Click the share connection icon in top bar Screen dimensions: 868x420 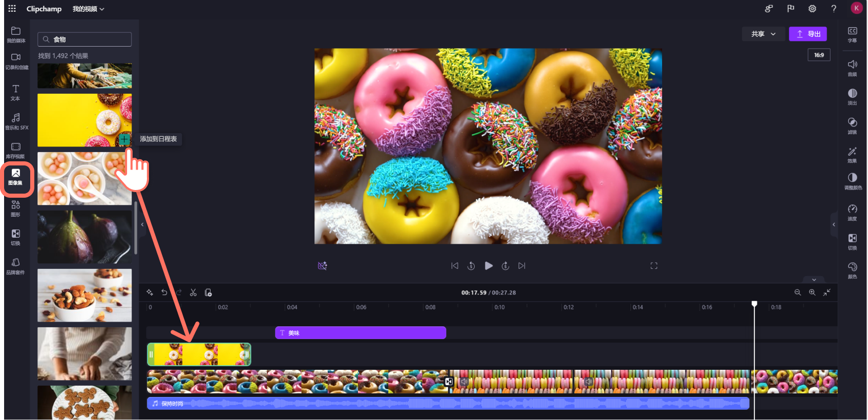point(769,9)
